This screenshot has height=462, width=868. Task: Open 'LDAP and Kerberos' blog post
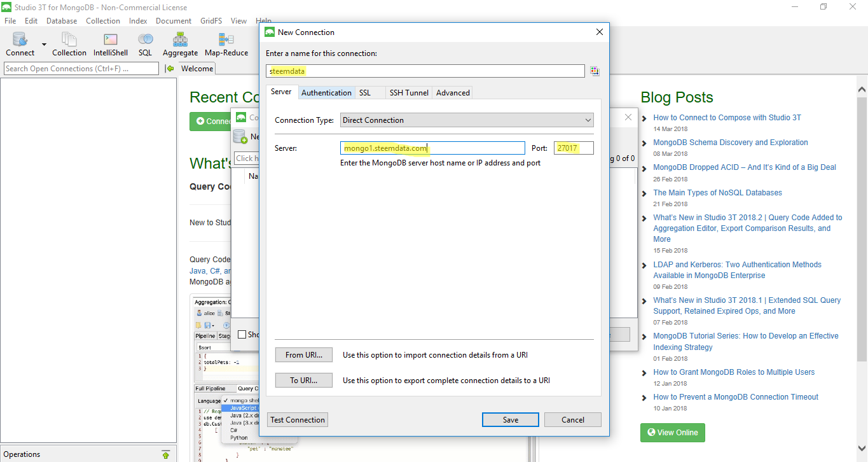[x=737, y=270]
